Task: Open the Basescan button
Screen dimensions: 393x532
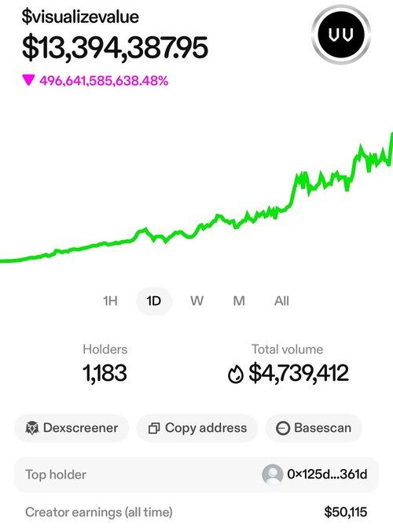Action: tap(314, 428)
